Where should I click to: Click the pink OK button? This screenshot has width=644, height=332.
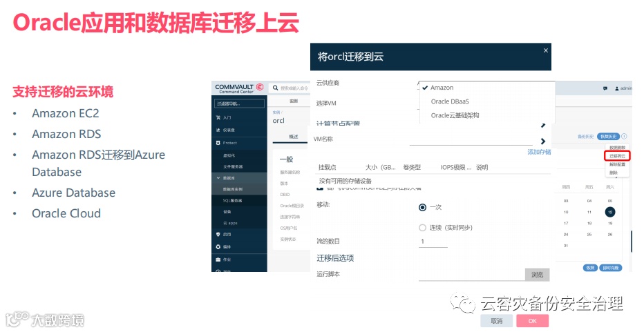[x=533, y=321]
